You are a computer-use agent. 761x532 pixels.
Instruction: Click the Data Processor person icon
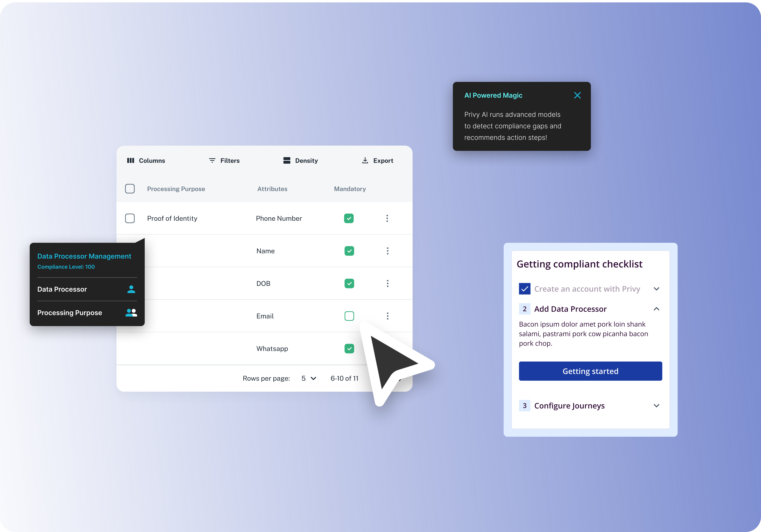131,289
